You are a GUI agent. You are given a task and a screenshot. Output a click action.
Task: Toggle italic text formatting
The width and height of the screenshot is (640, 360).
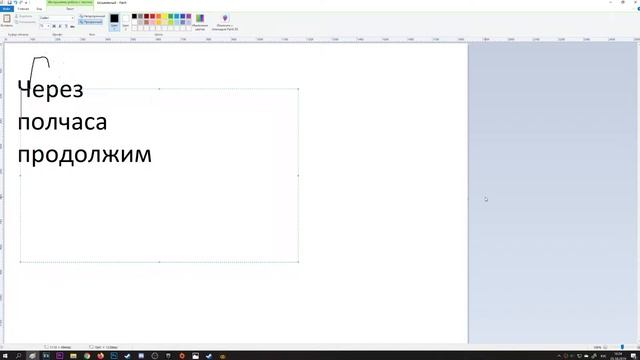tap(60, 26)
